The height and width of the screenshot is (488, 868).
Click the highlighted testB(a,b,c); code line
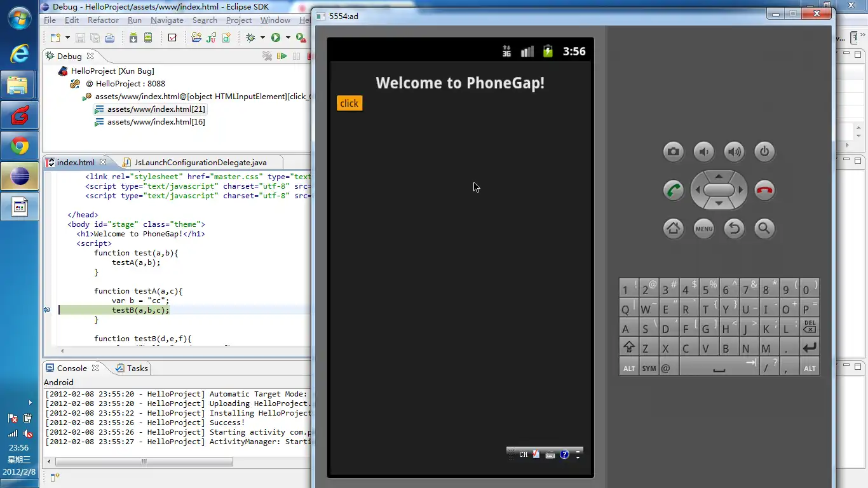pos(140,310)
